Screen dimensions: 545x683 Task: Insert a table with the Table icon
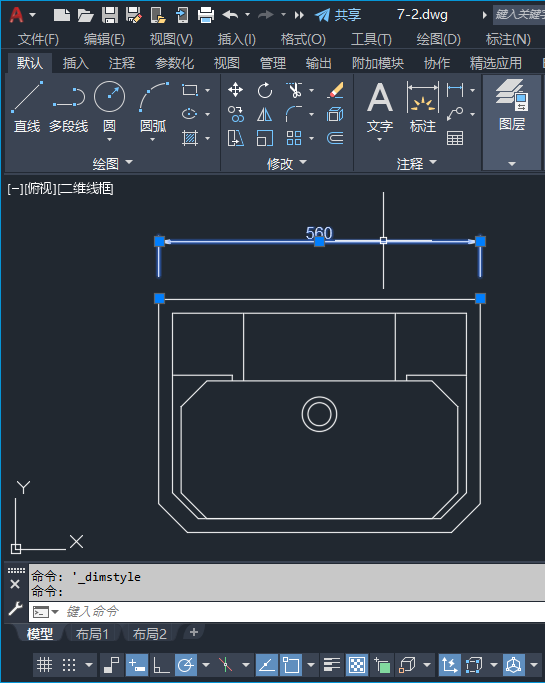point(455,138)
